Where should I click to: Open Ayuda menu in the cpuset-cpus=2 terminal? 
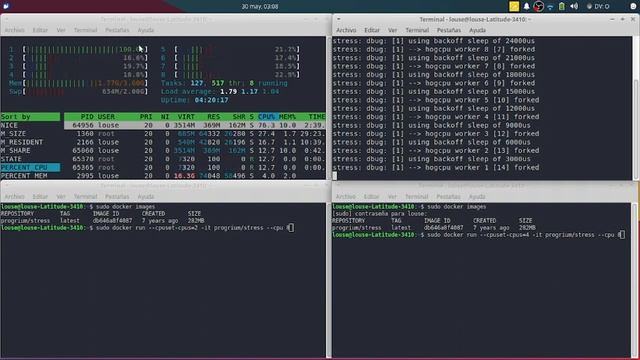click(x=146, y=197)
